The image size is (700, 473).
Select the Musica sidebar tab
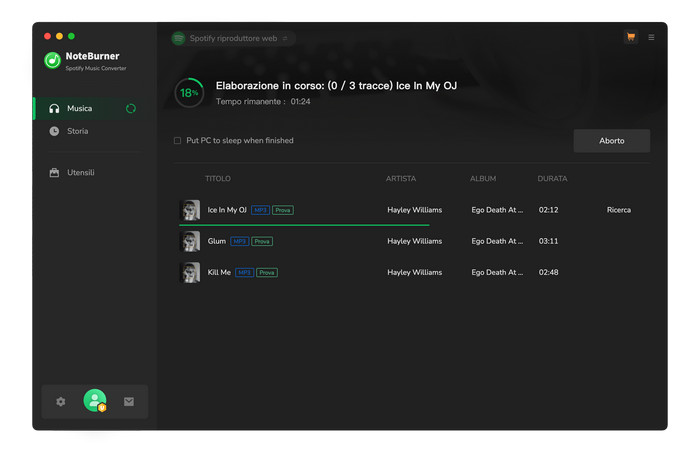tap(96, 108)
